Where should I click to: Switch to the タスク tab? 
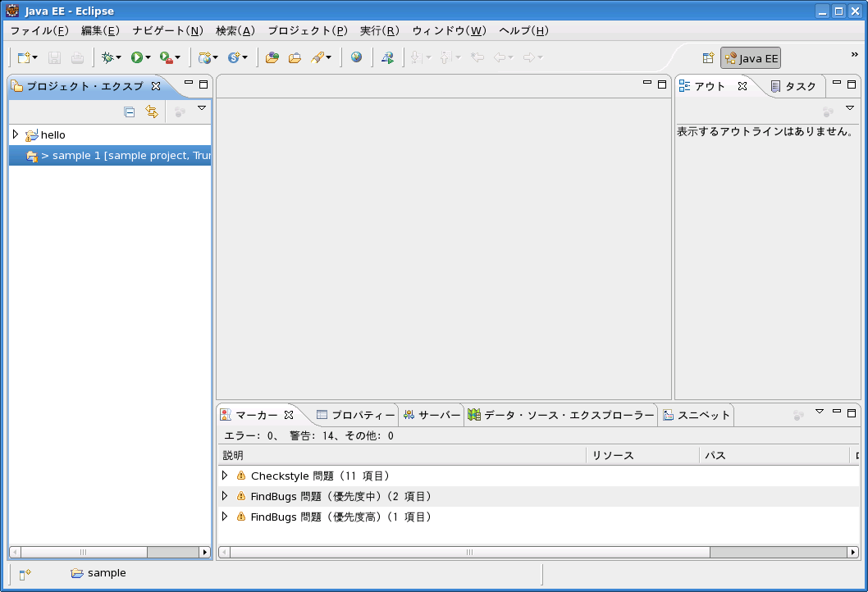coord(793,86)
